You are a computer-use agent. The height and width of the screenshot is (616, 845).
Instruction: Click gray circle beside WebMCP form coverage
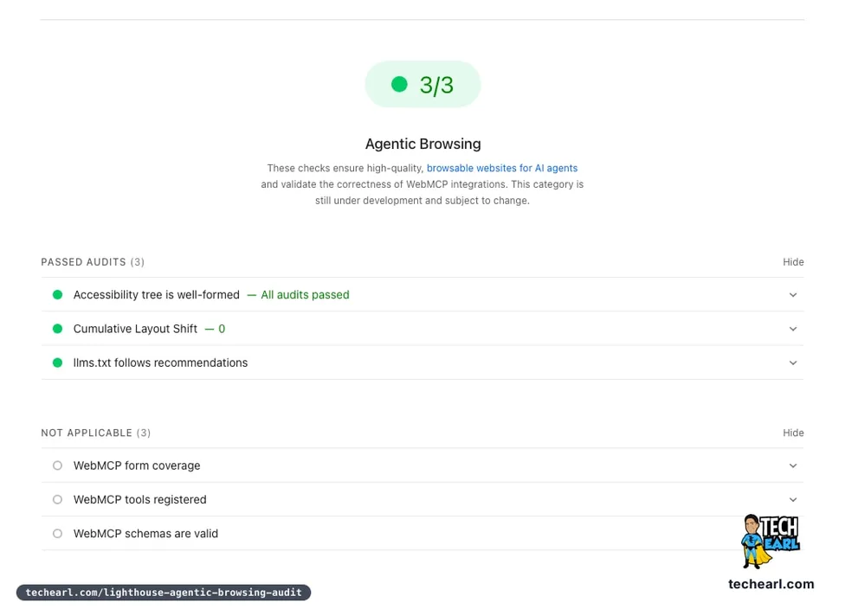click(x=57, y=465)
